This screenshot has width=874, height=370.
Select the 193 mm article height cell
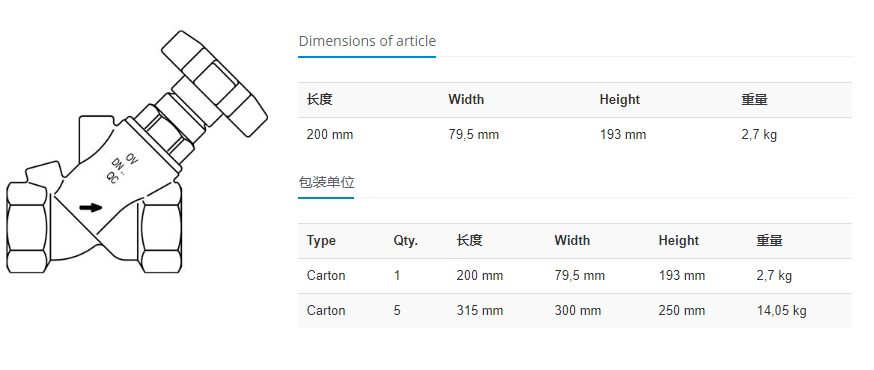623,135
